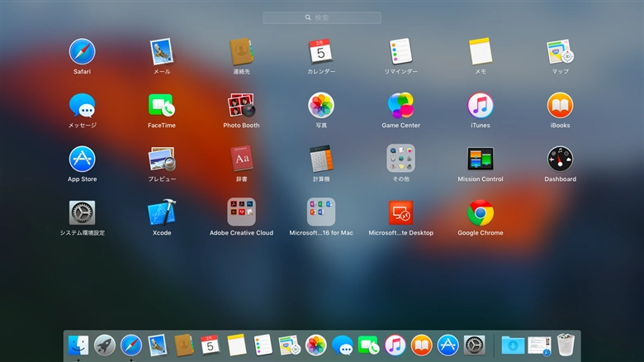Click Messages bubble in the Dock

342,345
